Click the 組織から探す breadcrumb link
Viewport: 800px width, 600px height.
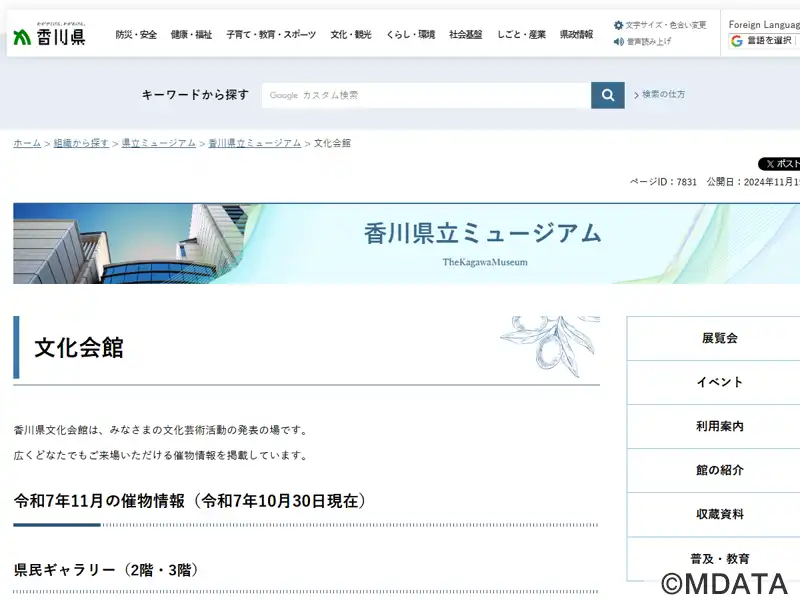pyautogui.click(x=81, y=143)
